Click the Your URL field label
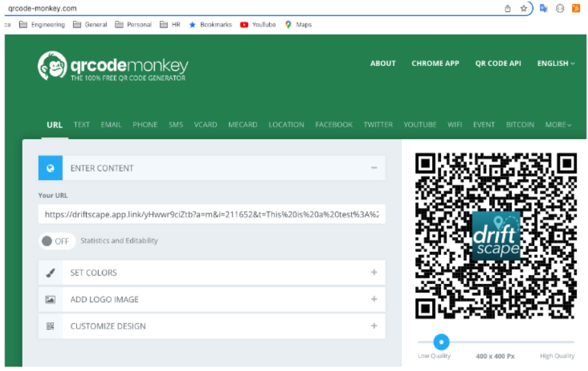 click(x=53, y=195)
